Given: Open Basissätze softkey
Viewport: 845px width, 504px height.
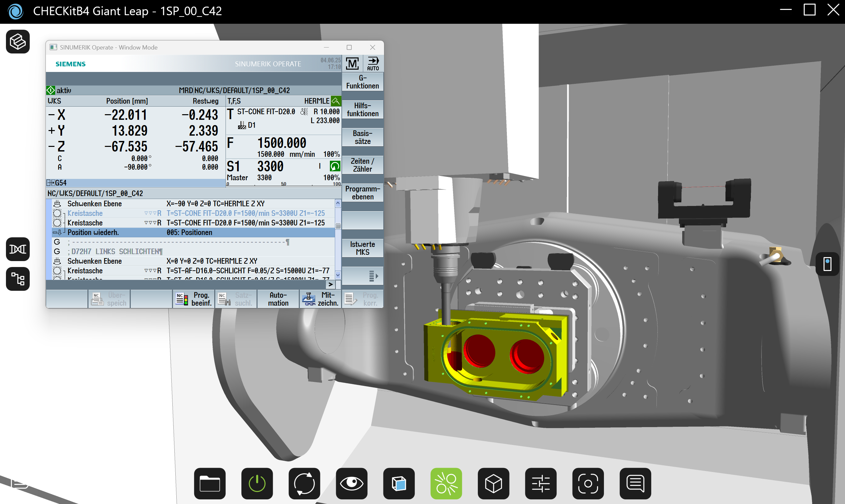Looking at the screenshot, I should point(363,137).
